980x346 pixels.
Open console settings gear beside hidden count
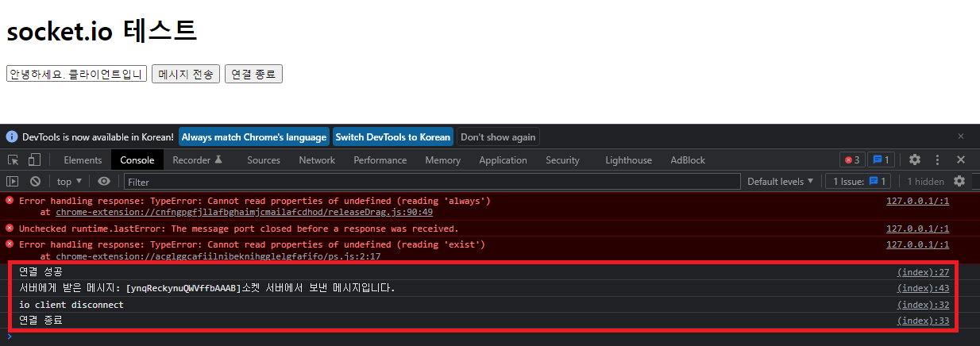[x=959, y=181]
